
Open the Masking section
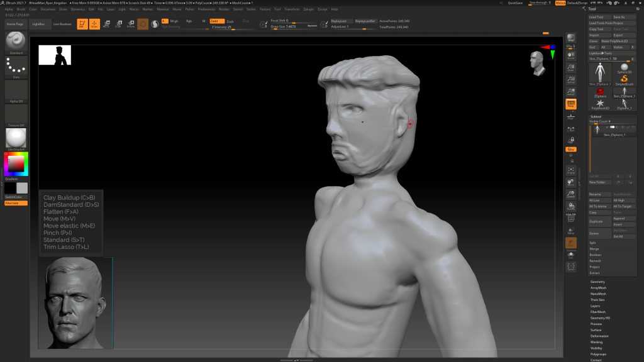pyautogui.click(x=596, y=342)
